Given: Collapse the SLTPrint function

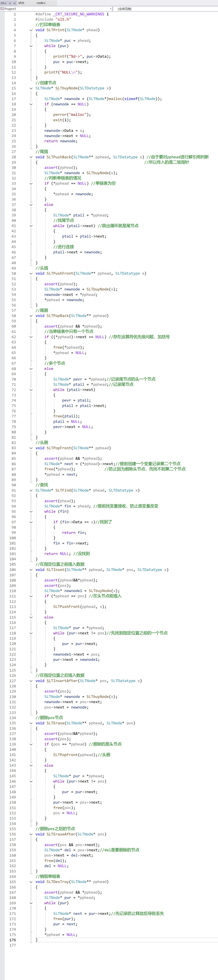Looking at the screenshot, I should (31, 30).
